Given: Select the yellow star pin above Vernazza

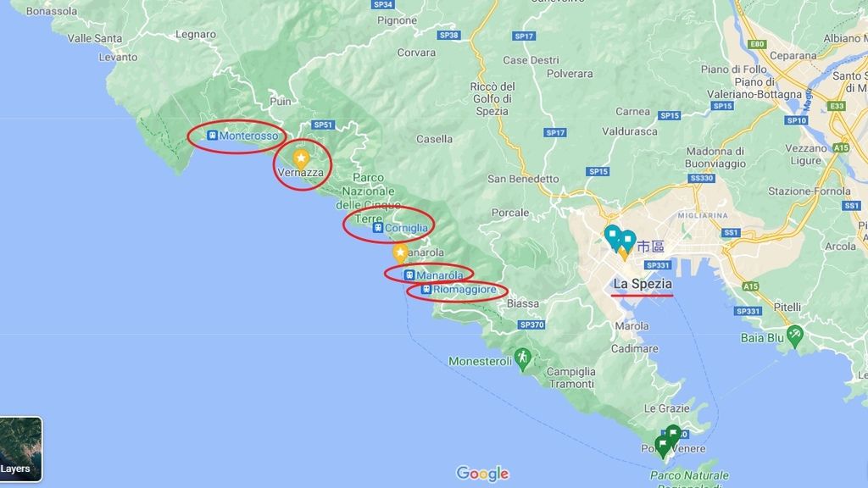Looking at the screenshot, I should (x=301, y=159).
